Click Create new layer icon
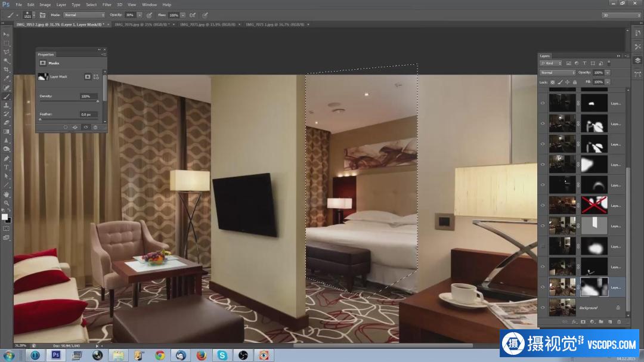The width and height of the screenshot is (644, 362). pyautogui.click(x=610, y=322)
